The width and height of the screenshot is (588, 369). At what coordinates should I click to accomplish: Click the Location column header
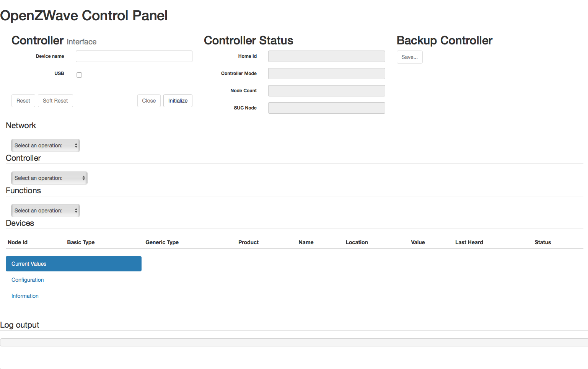pos(357,242)
